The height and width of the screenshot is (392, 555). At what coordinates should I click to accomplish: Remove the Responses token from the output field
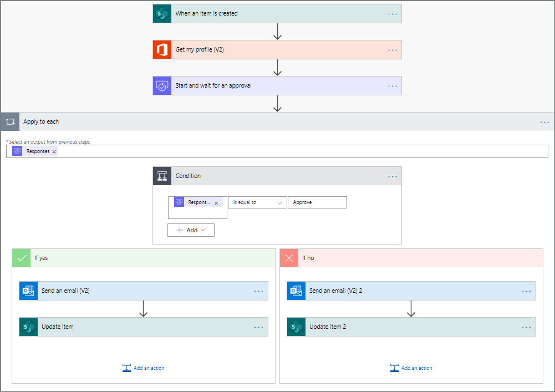point(54,151)
